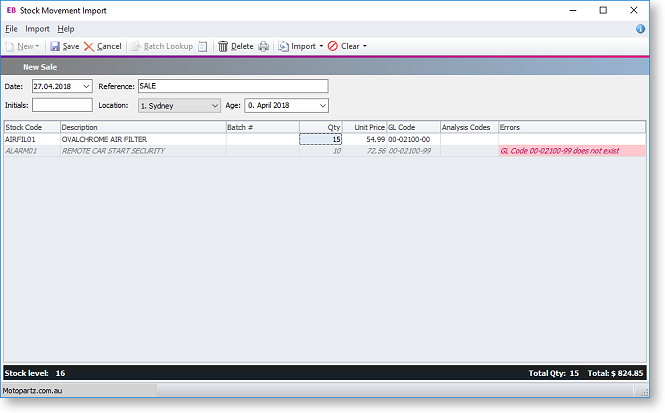Click the 54.99 unit price cell
Image resolution: width=665 pixels, height=413 pixels.
(x=364, y=139)
